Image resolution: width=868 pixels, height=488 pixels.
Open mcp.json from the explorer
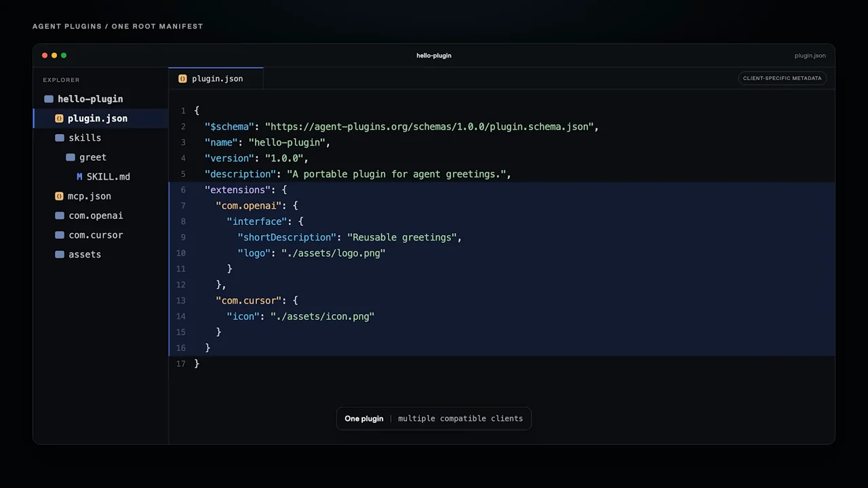[x=100, y=196]
